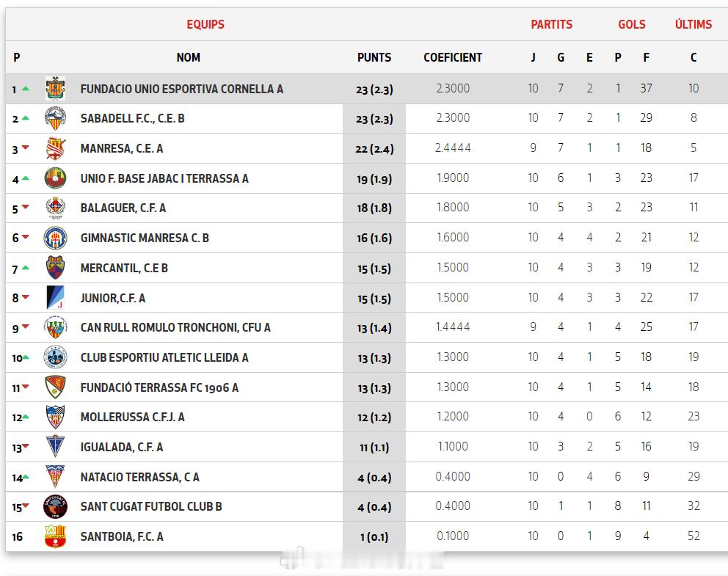Click the Junior, C.F. A team logo

(x=55, y=297)
